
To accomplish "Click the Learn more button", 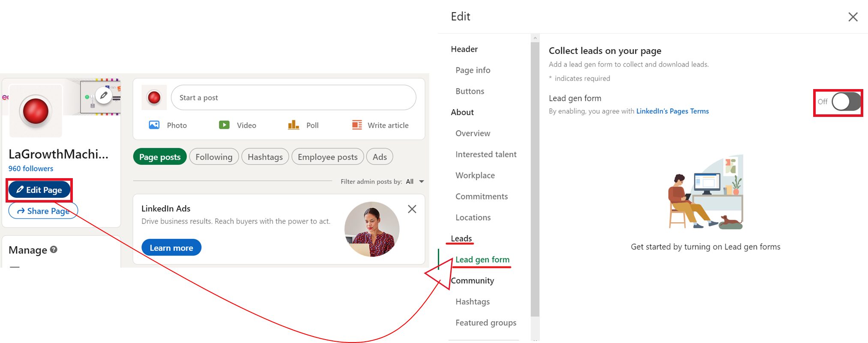I will click(171, 248).
